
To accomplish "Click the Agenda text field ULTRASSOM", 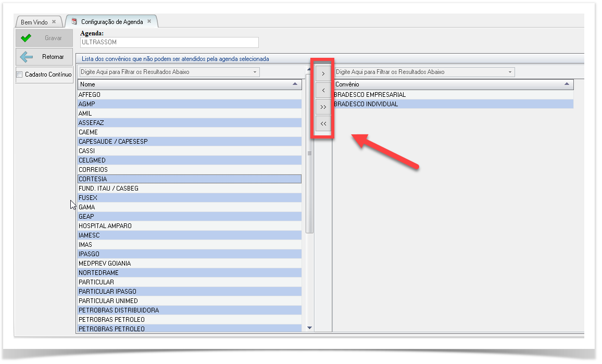I will [169, 43].
